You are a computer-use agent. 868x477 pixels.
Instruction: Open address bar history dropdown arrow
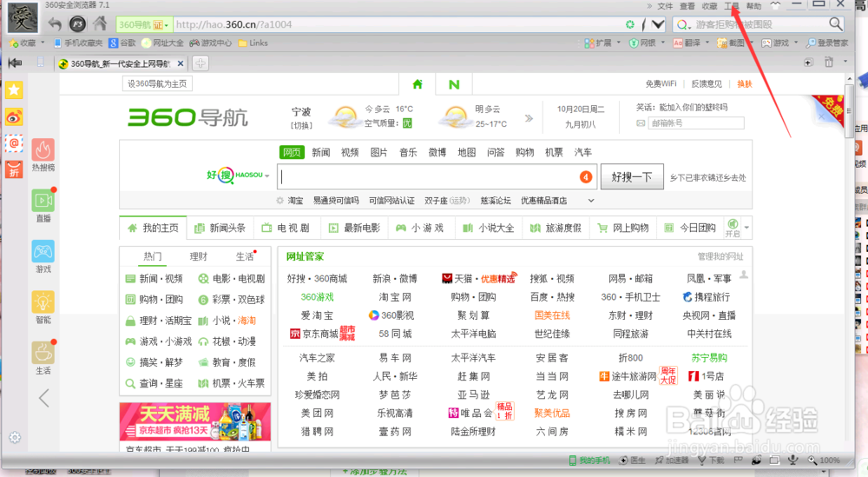[x=658, y=24]
